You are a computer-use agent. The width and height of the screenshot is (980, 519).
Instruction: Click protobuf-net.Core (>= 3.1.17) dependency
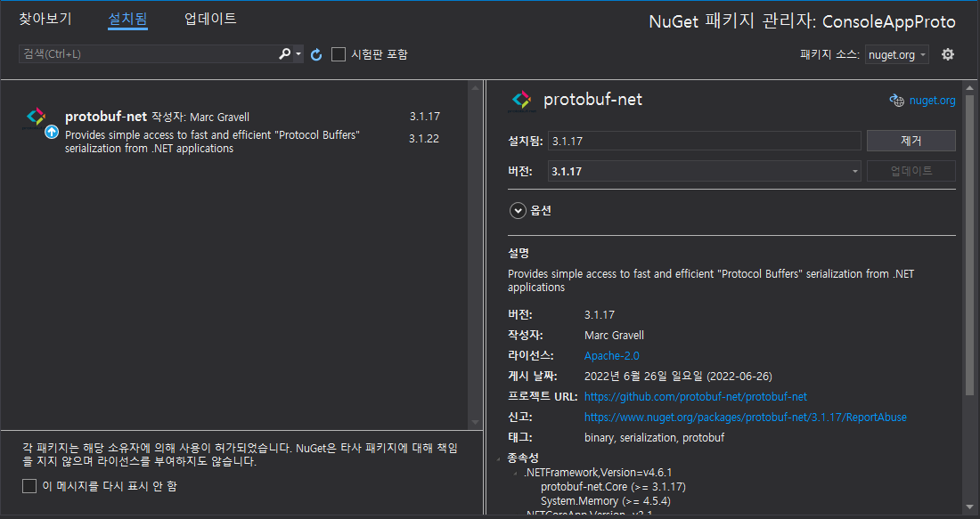613,487
